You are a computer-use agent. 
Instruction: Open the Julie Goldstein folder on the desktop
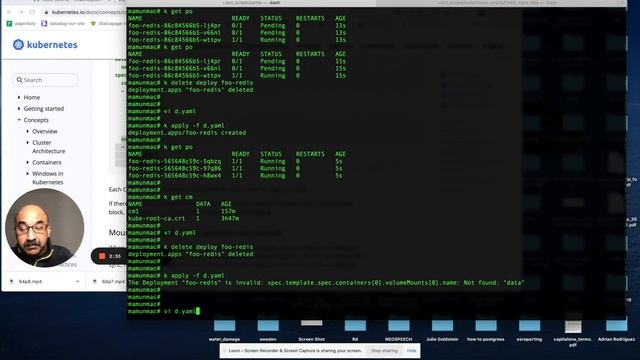pos(442,330)
